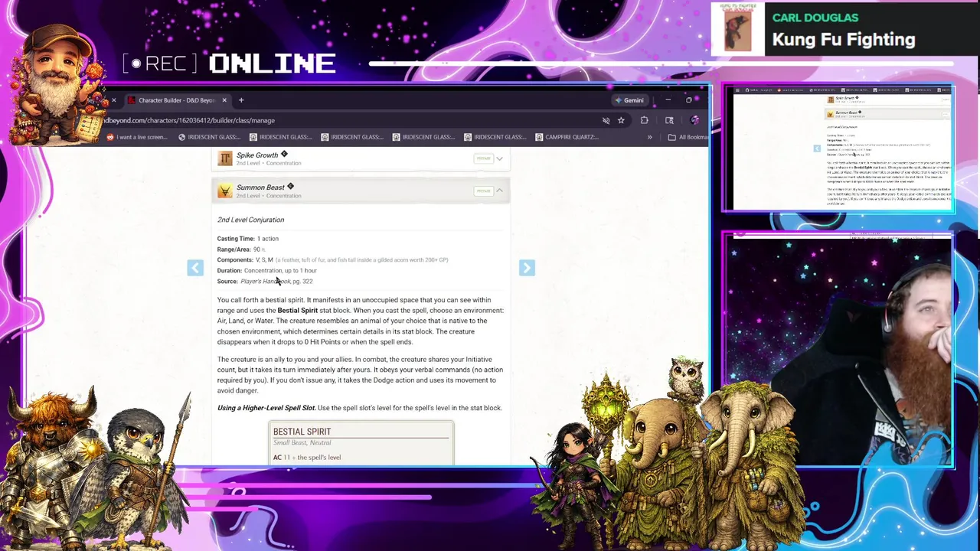The height and width of the screenshot is (551, 980).
Task: Show hidden bookmarks with the overflow chevron
Action: click(649, 137)
